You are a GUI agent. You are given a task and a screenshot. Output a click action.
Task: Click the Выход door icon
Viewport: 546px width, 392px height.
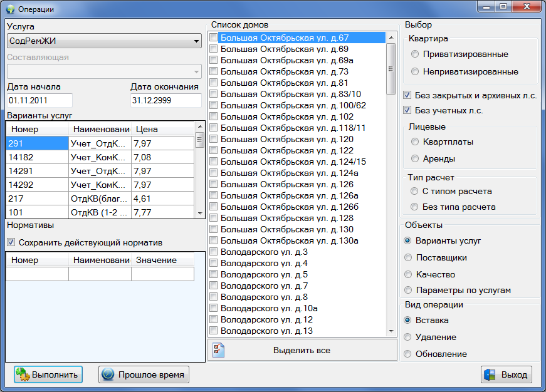[490, 374]
